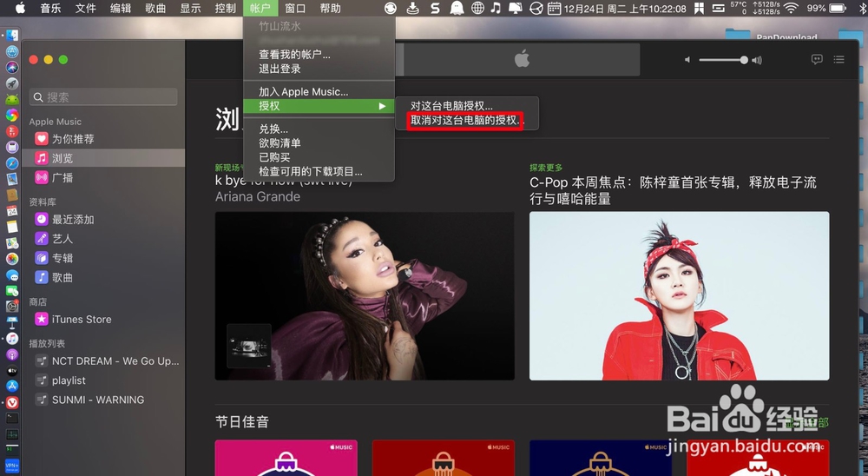Select 对这台电脑授权… submenu item
The height and width of the screenshot is (476, 868).
(x=467, y=106)
